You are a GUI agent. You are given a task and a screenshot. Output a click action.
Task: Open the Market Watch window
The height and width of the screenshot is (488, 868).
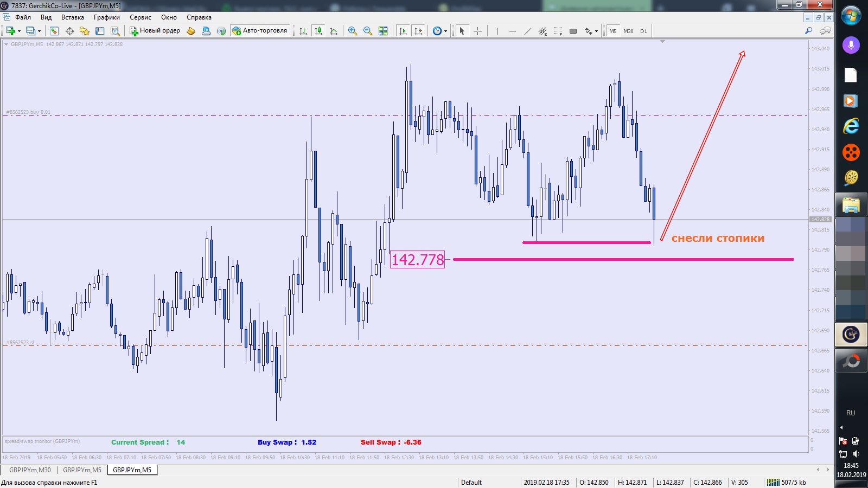pos(54,31)
